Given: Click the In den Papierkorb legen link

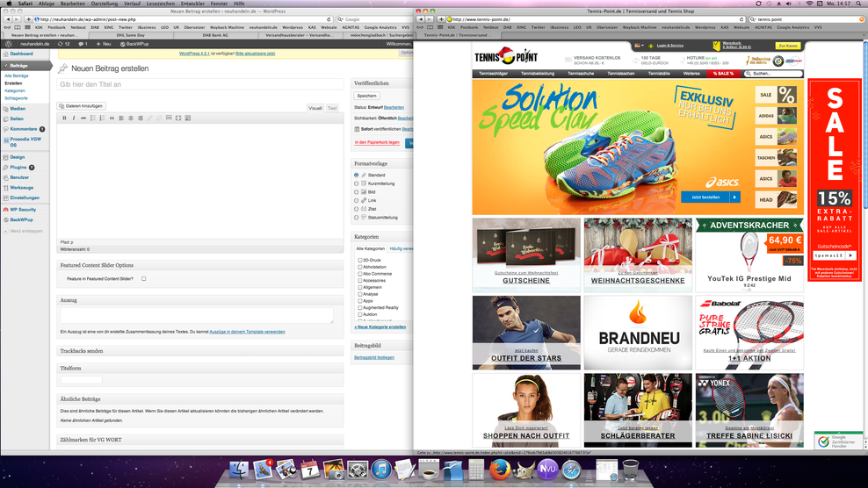Looking at the screenshot, I should (376, 142).
